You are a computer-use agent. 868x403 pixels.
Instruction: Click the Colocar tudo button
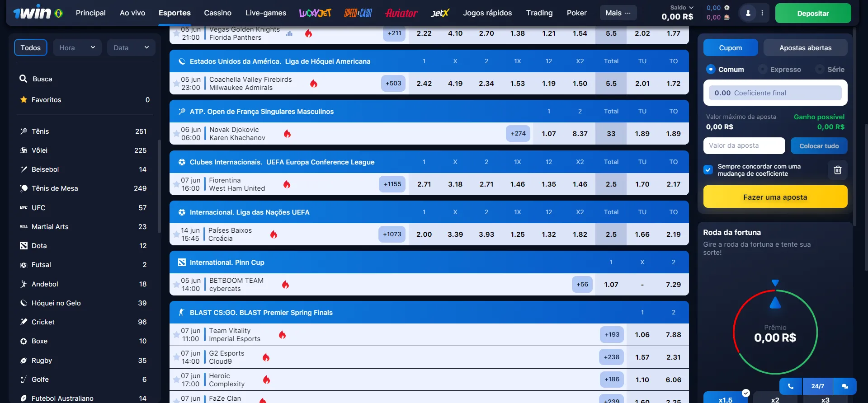819,146
